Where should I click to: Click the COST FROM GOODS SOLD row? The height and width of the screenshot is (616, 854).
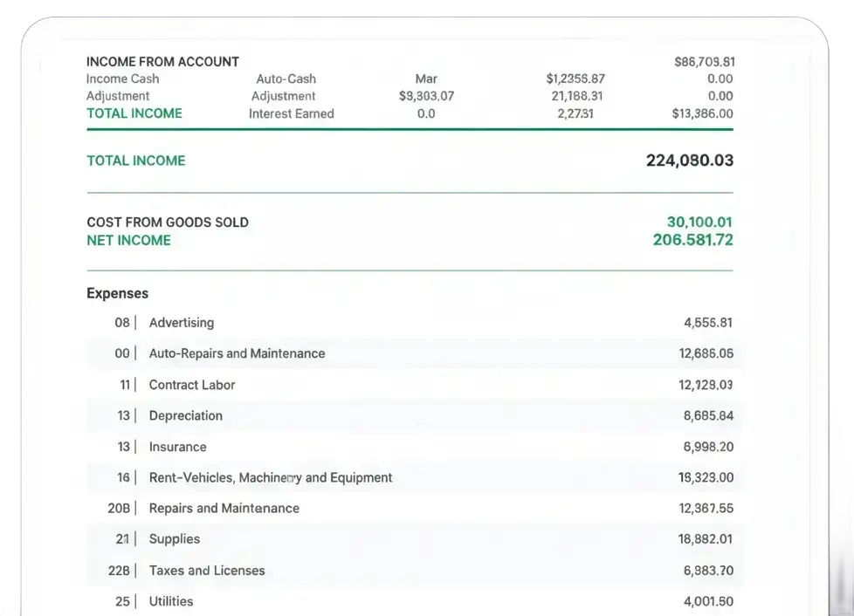click(x=168, y=222)
